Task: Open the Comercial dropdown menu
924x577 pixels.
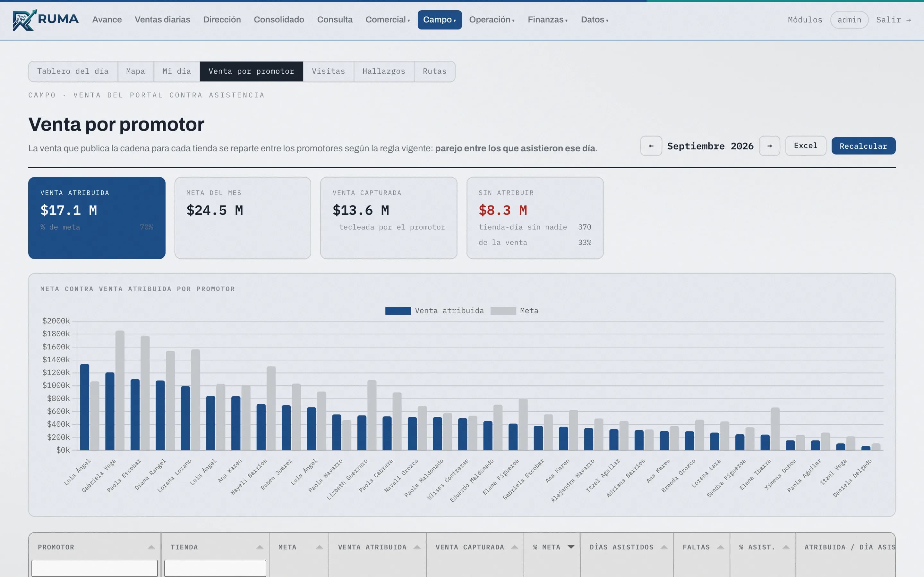Action: pos(388,20)
